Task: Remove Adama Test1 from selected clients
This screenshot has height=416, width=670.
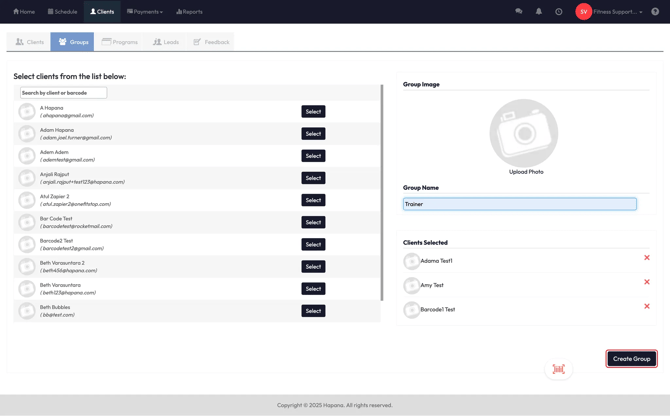Action: (647, 258)
